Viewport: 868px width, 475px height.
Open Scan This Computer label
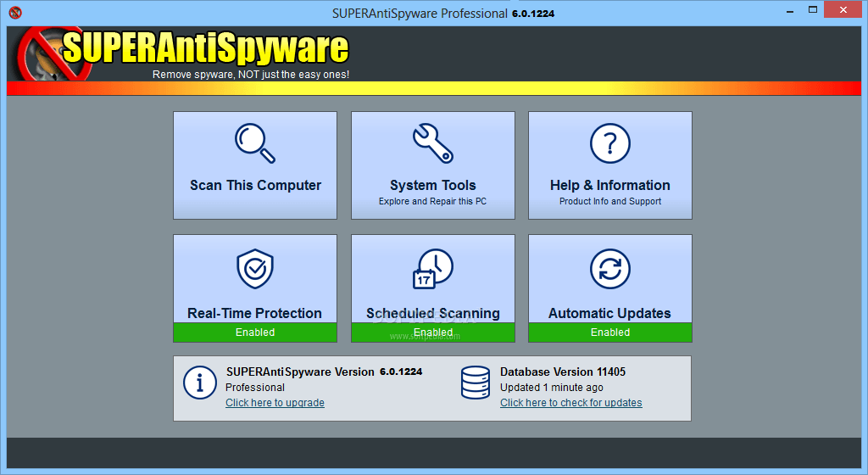pyautogui.click(x=255, y=185)
